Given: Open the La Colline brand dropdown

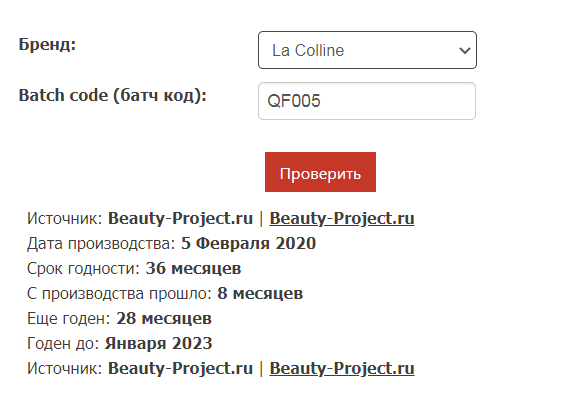Looking at the screenshot, I should pos(367,50).
